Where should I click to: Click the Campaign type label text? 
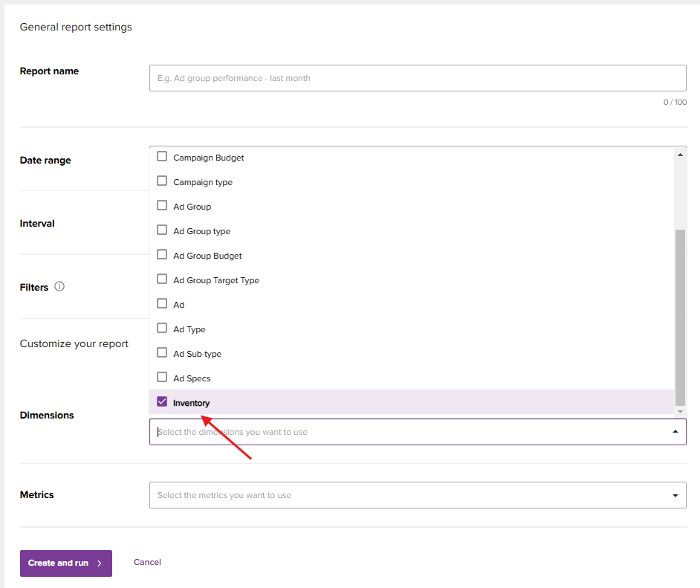point(203,182)
